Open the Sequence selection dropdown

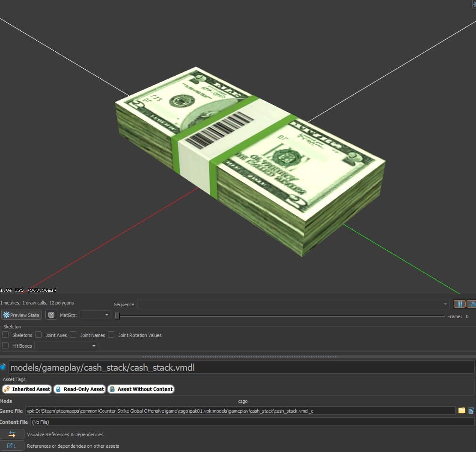[444, 304]
